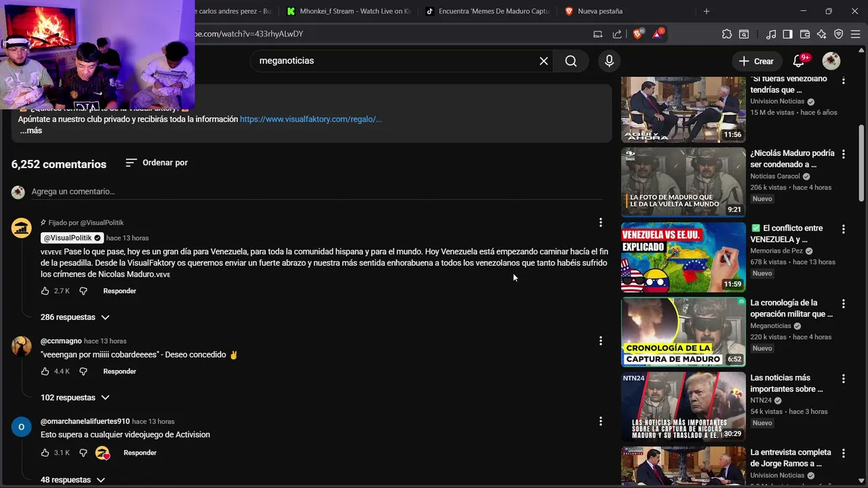Click the page URL in address bar

pos(249,34)
